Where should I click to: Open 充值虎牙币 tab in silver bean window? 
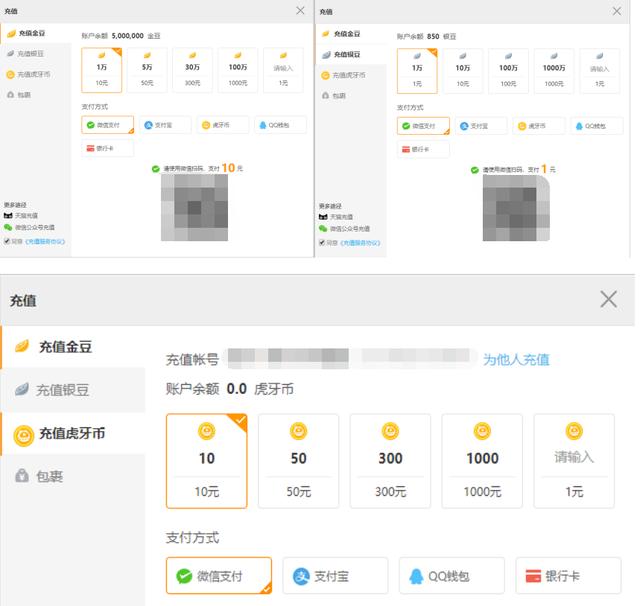pos(351,75)
